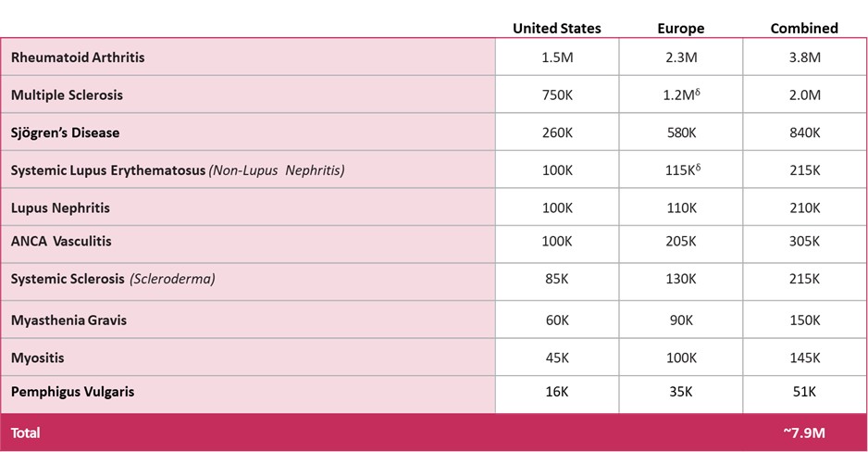Click the United States column header

pyautogui.click(x=556, y=28)
